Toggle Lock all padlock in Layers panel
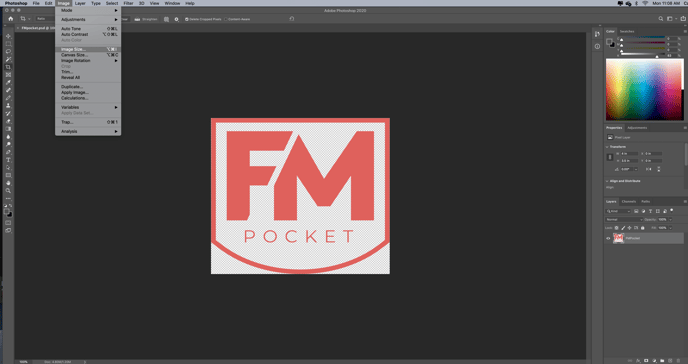 [643, 228]
